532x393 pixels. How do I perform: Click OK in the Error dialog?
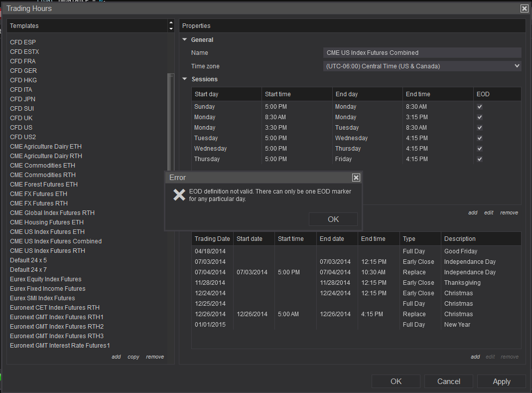[333, 219]
